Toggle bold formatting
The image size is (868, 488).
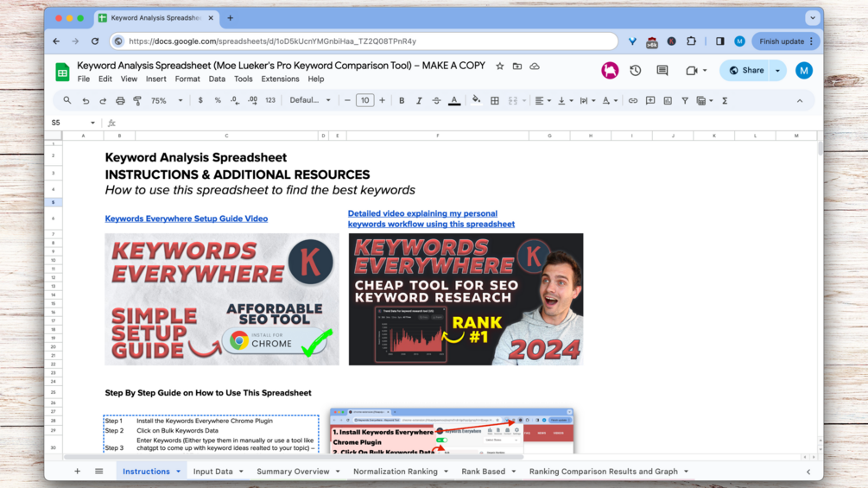click(x=402, y=101)
